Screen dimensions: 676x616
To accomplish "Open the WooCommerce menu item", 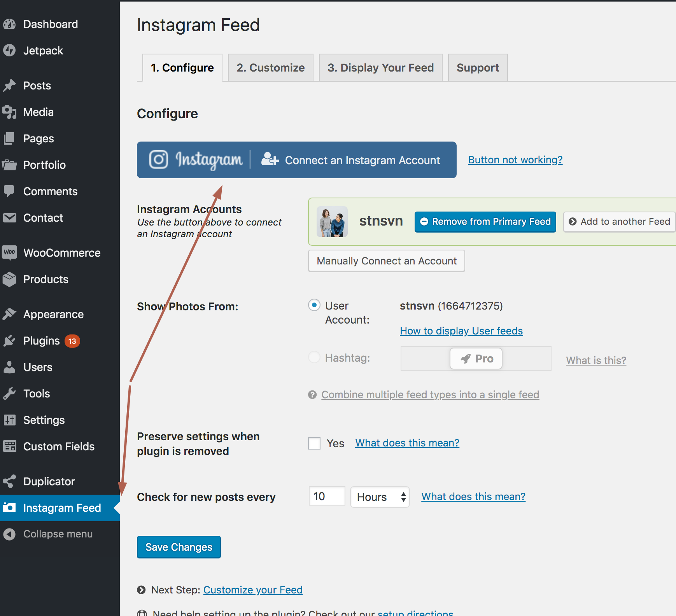I will click(60, 253).
